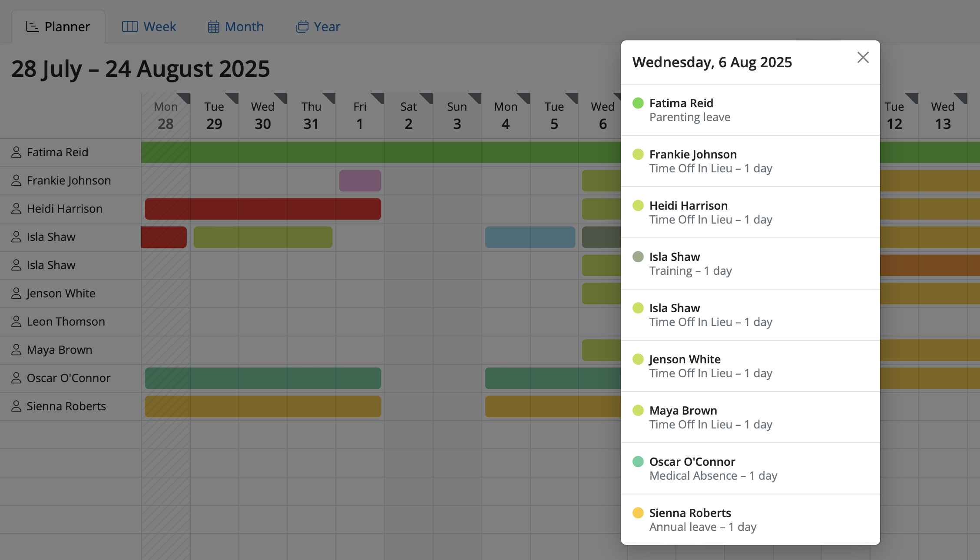Click person icon beside Sienna Roberts

(16, 406)
